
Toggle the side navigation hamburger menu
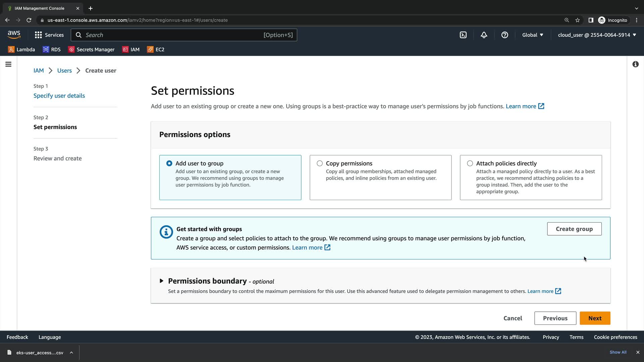(8, 64)
